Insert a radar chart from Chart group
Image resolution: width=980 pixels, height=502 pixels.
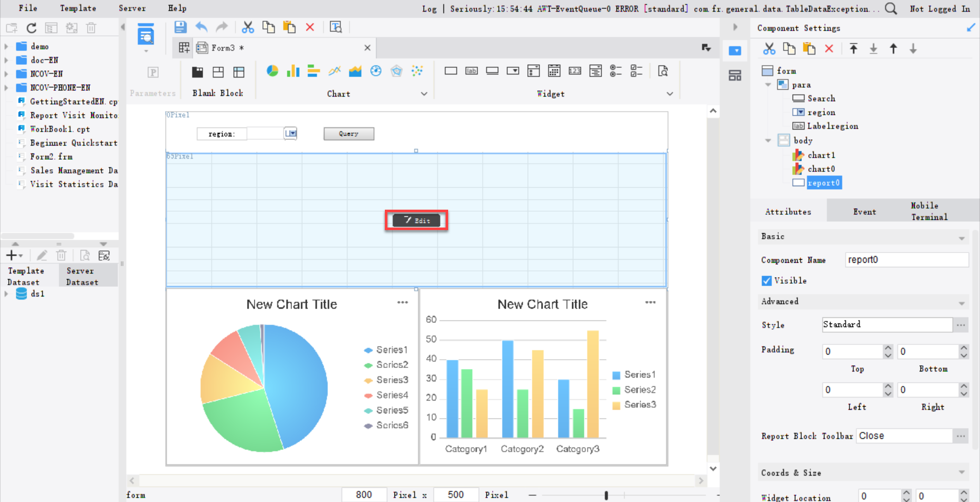pyautogui.click(x=397, y=71)
